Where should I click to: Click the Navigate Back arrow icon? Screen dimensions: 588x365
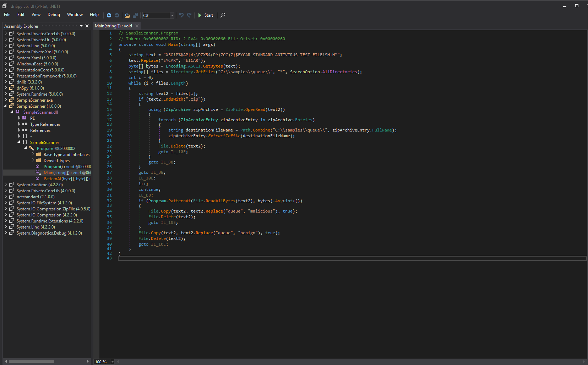click(x=109, y=15)
